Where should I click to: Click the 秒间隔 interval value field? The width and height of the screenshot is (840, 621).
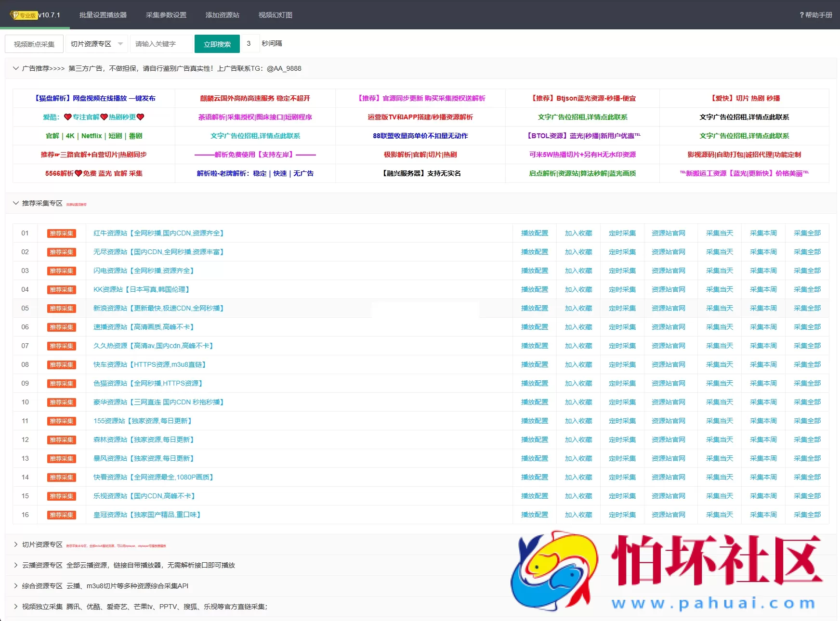click(x=250, y=43)
